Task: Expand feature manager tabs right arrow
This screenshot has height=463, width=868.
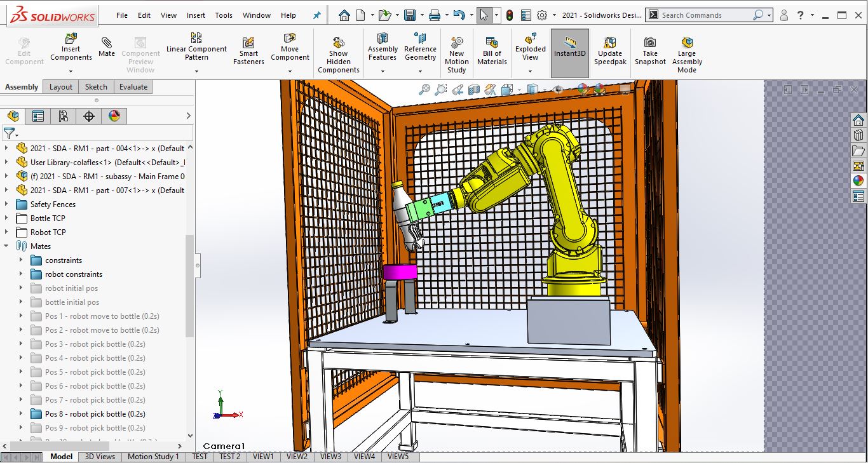Action: [x=188, y=116]
